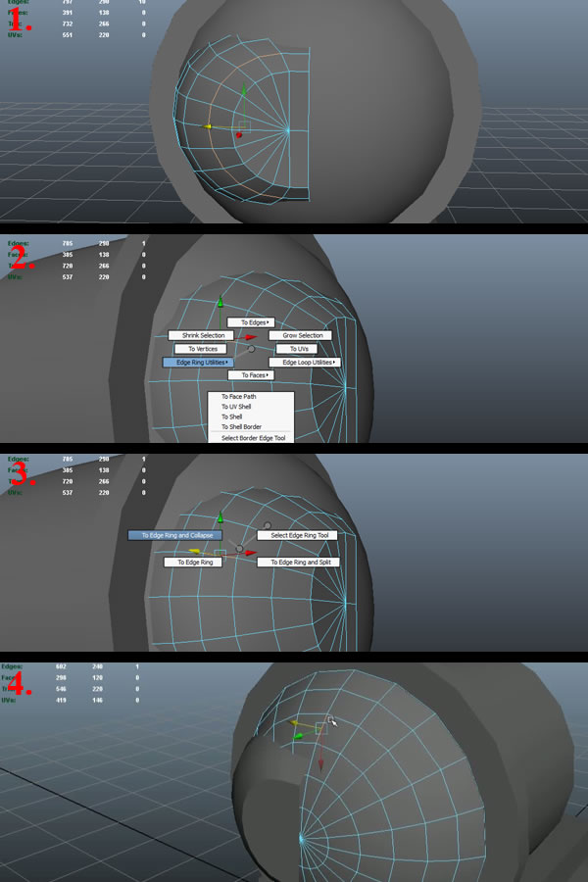Click yellow manipulator handle in step 1
588x882 pixels.
pos(209,126)
